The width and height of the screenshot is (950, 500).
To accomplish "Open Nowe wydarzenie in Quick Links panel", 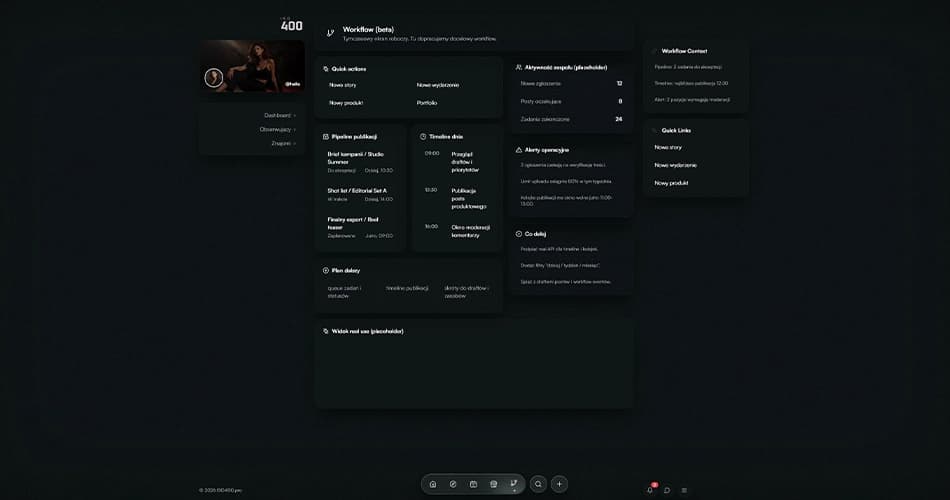I will 675,165.
